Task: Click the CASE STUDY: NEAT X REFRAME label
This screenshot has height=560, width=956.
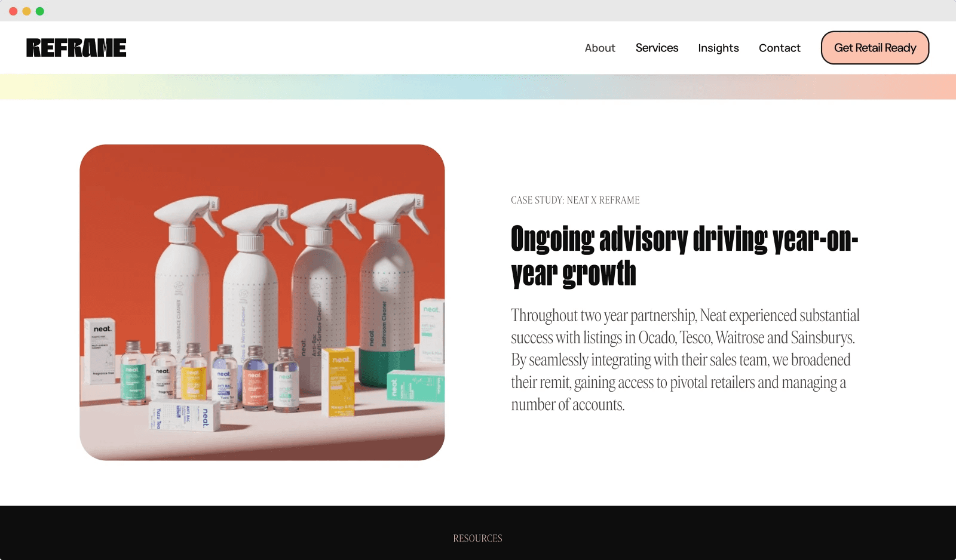Action: click(x=574, y=200)
